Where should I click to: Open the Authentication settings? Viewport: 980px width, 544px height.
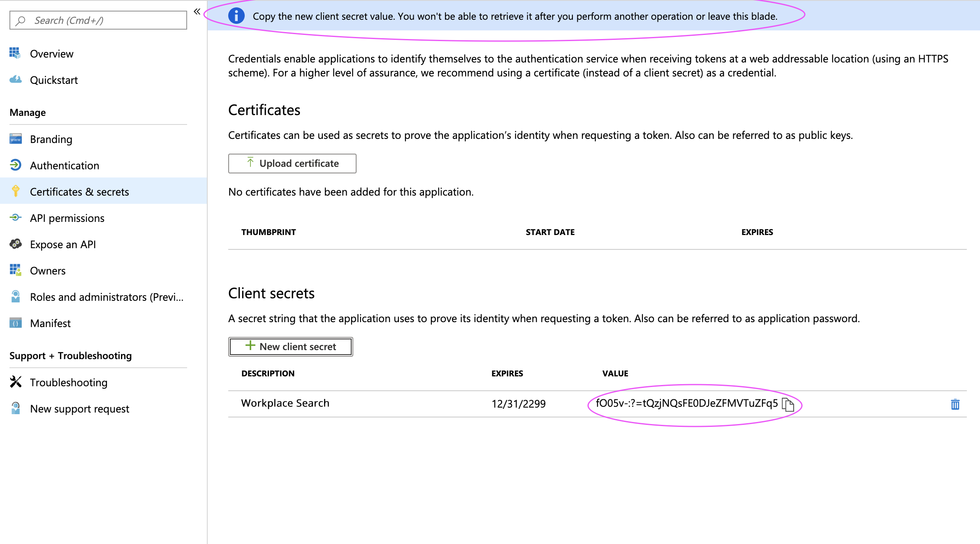[x=64, y=166]
